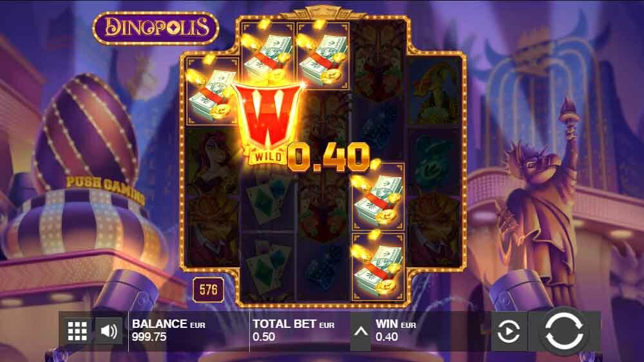Expand the total bet selector arrow
This screenshot has width=644, height=362.
pos(361,332)
